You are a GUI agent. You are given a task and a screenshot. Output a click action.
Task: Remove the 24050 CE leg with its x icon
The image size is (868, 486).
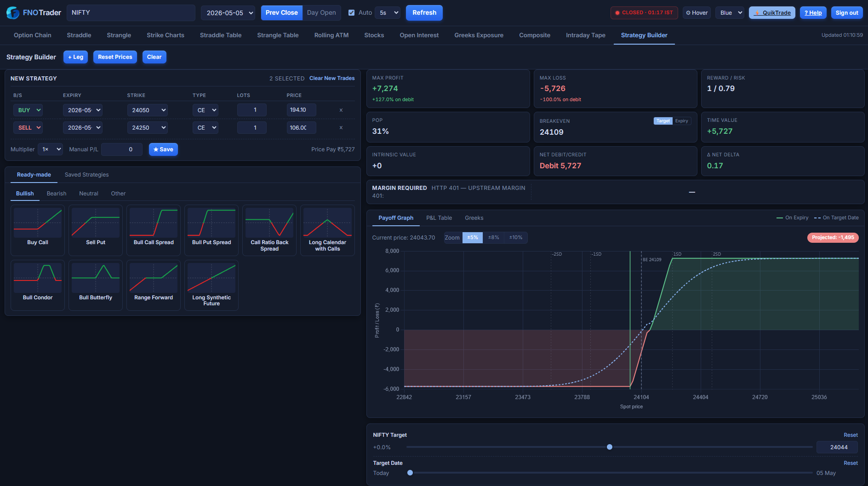click(341, 110)
